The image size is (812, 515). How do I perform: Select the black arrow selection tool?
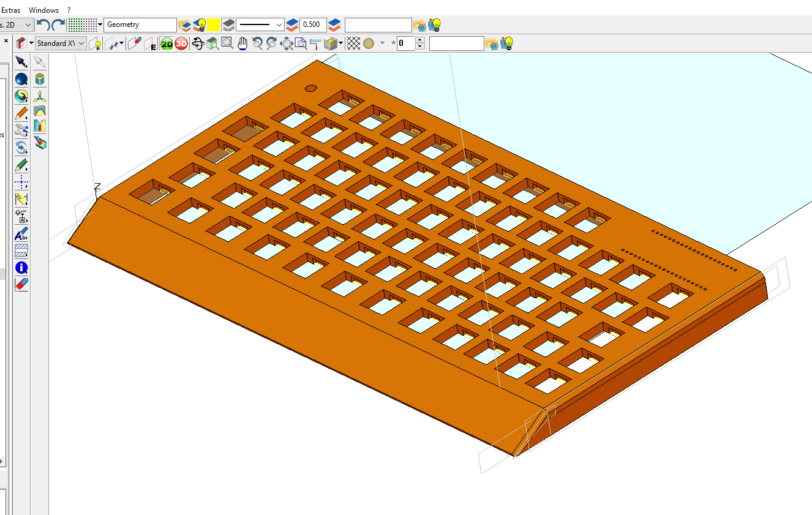[x=21, y=62]
